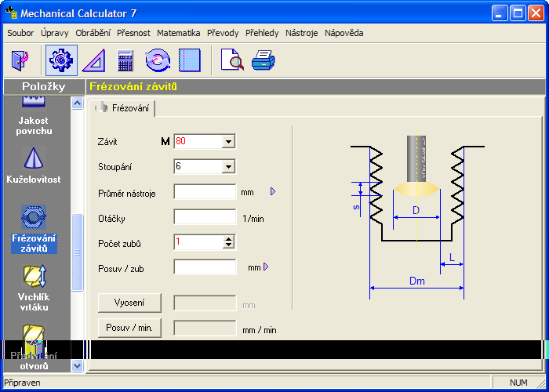This screenshot has height=392, width=549.
Task: Expand the Závit M dropdown
Action: [228, 142]
